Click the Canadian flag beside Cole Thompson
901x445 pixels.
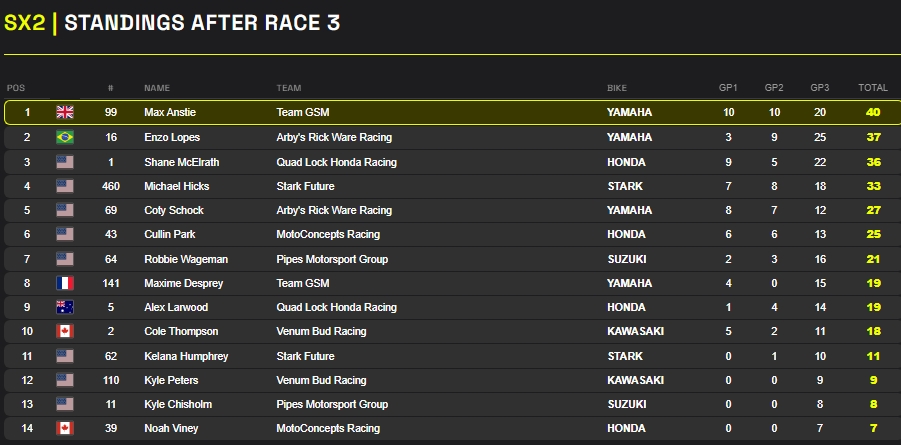pos(65,332)
